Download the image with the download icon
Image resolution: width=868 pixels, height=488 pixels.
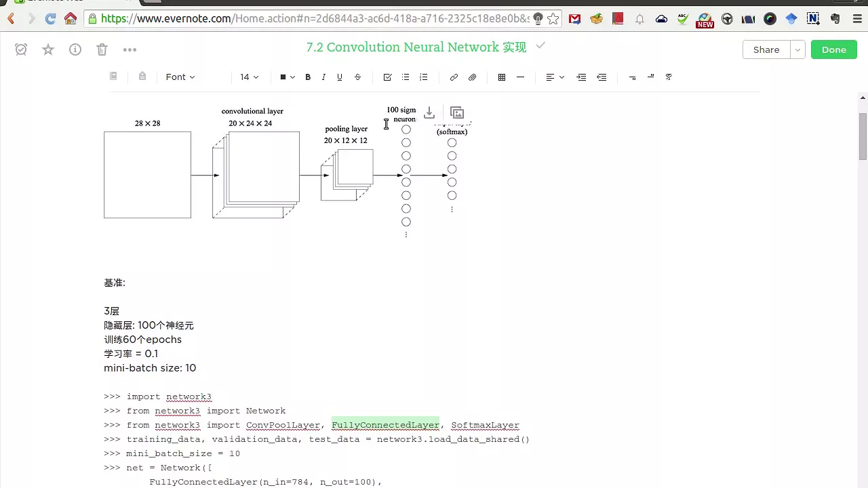point(429,113)
